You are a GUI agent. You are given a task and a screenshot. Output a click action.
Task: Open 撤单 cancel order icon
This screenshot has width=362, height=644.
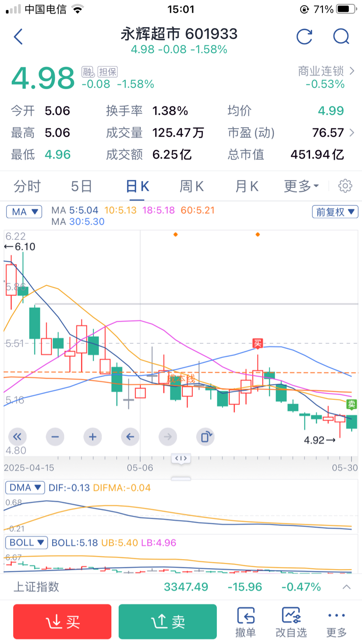(x=246, y=622)
